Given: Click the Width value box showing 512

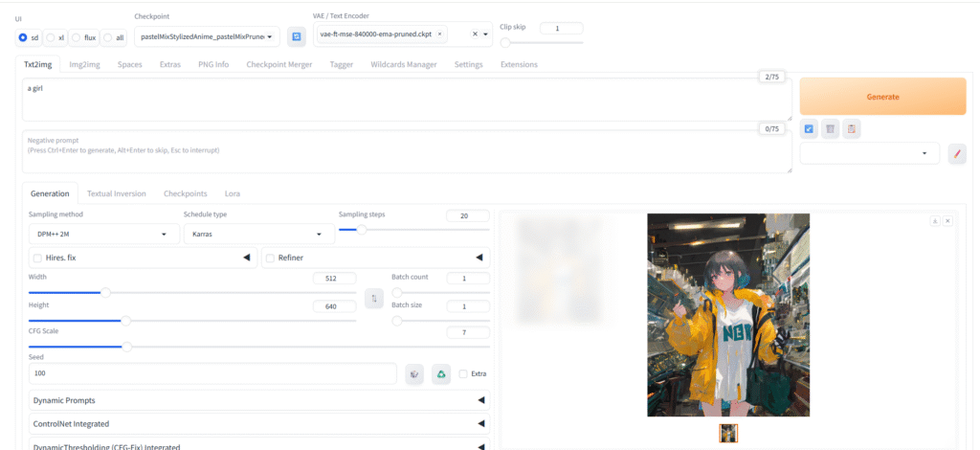Looking at the screenshot, I should (x=334, y=279).
